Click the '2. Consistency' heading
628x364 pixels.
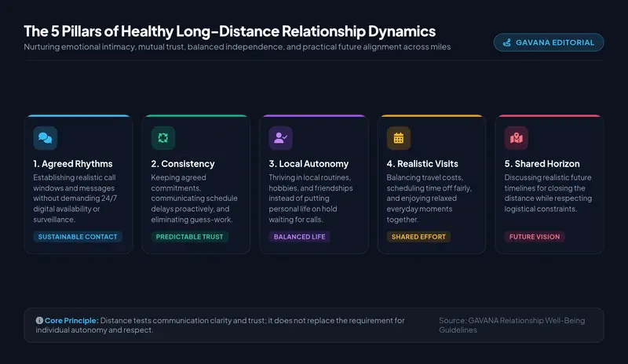pos(183,164)
